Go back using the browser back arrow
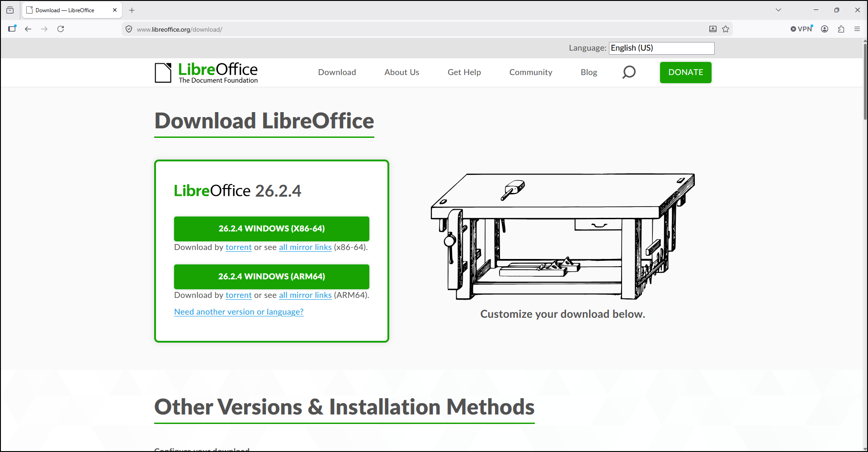This screenshot has height=452, width=868. tap(28, 29)
